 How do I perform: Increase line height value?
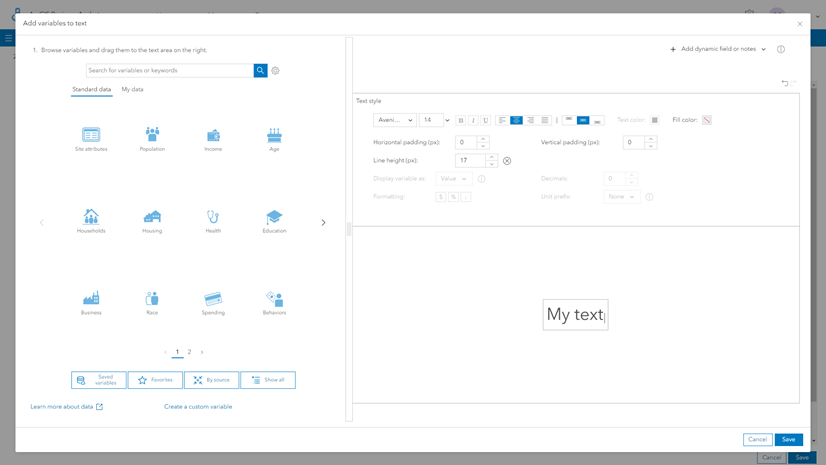491,157
